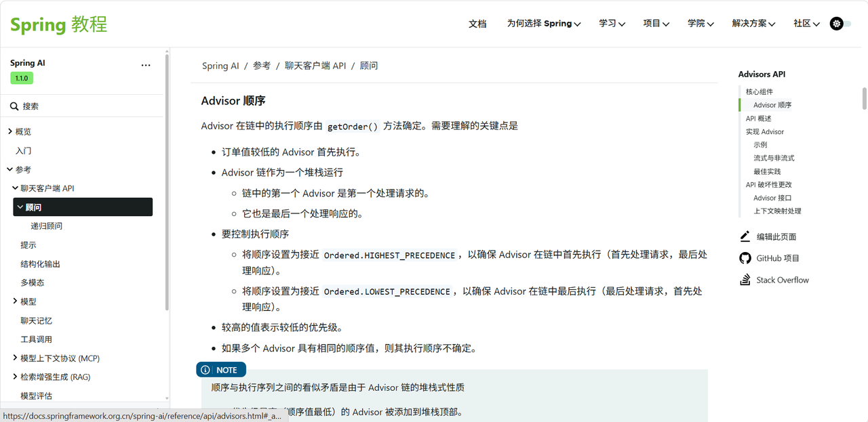Click the search magnifier icon in sidebar
This screenshot has height=422, width=868.
pos(14,106)
